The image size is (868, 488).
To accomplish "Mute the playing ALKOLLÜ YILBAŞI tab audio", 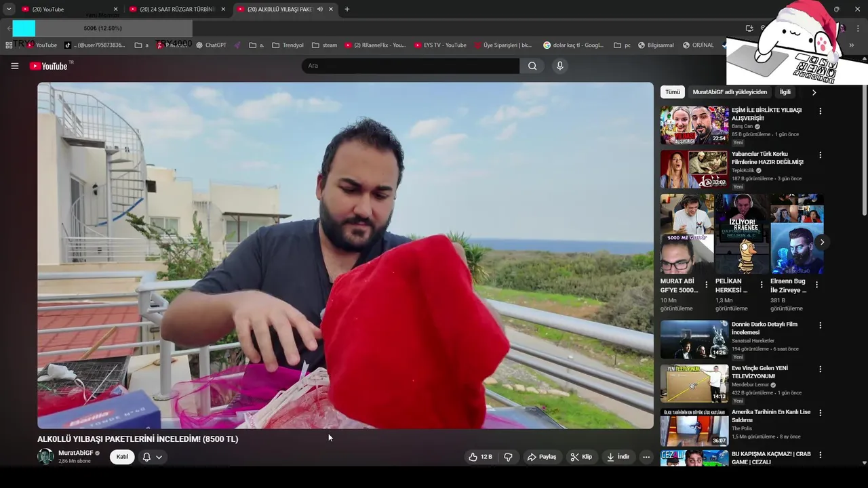I will coord(320,9).
